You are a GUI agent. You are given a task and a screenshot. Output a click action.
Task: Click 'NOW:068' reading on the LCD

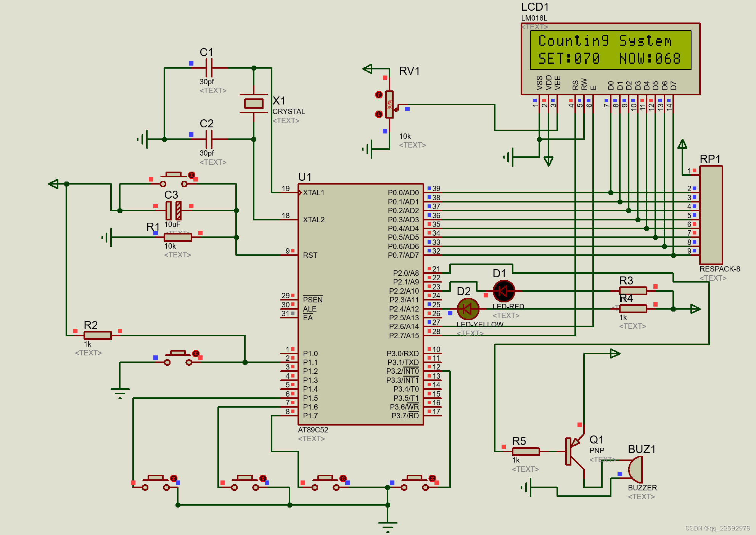[650, 59]
